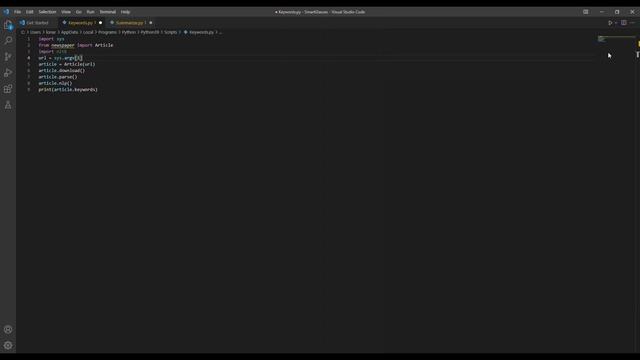Open the Accounts menu icon

pyautogui.click(x=8, y=329)
